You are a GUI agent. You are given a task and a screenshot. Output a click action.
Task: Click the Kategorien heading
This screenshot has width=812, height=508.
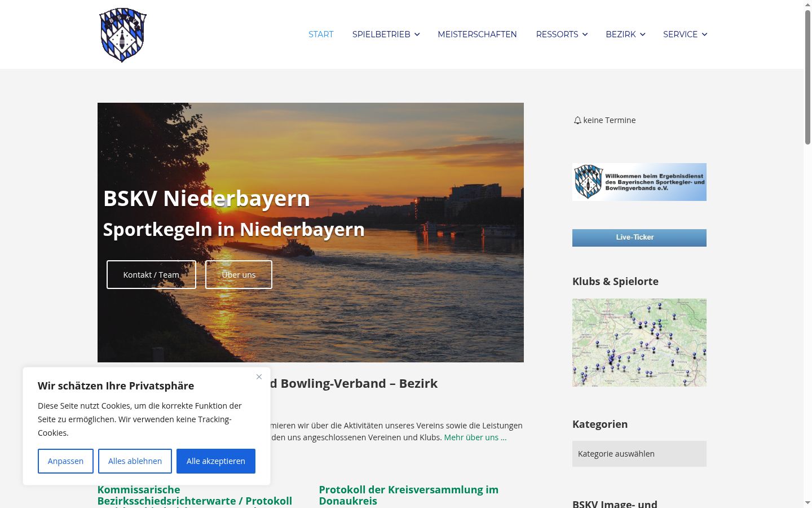pos(600,424)
